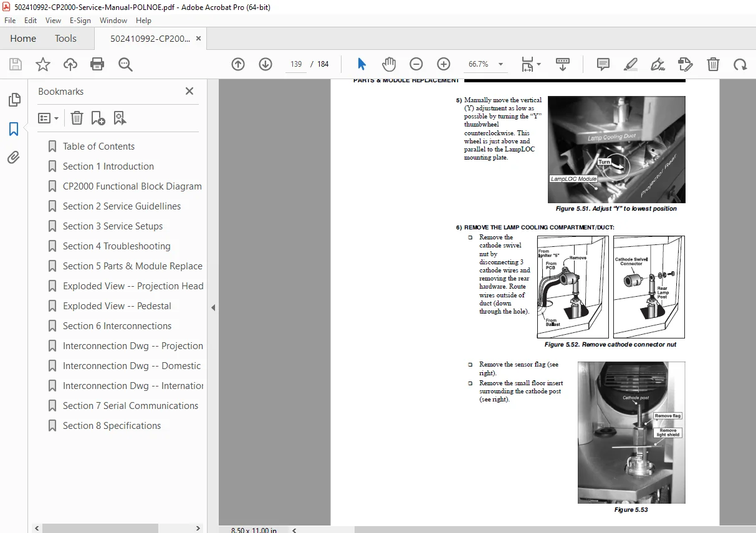Click the page number input field
Image resolution: width=756 pixels, height=533 pixels.
click(x=296, y=64)
